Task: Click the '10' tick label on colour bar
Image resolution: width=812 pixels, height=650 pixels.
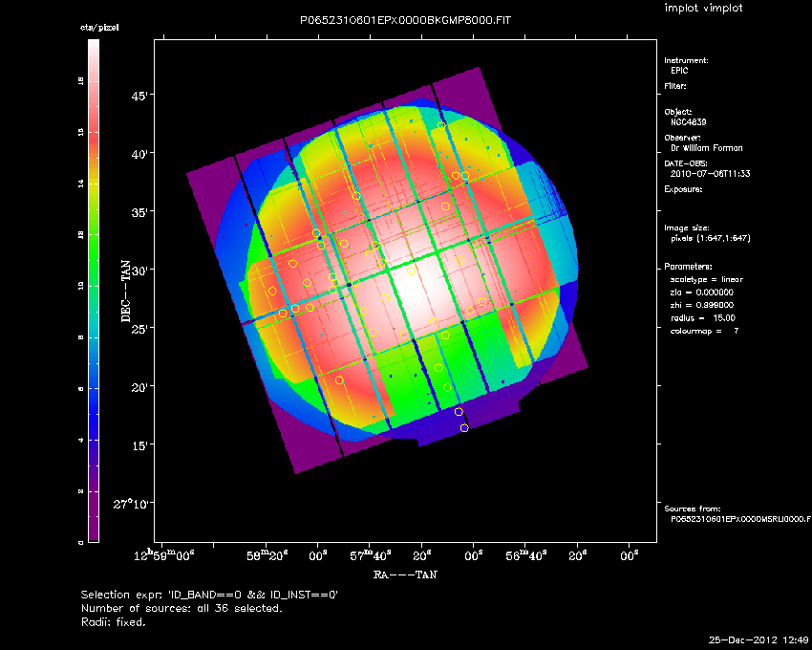Action: [x=81, y=286]
